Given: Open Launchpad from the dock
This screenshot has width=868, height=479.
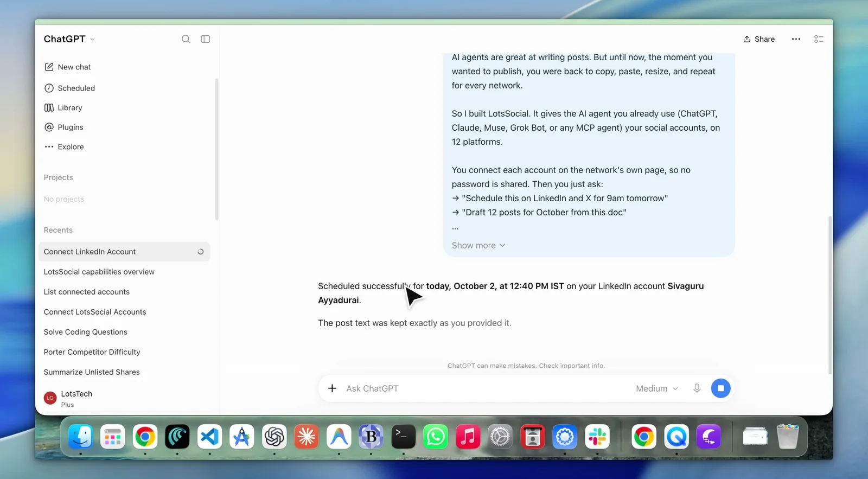Looking at the screenshot, I should pyautogui.click(x=113, y=437).
